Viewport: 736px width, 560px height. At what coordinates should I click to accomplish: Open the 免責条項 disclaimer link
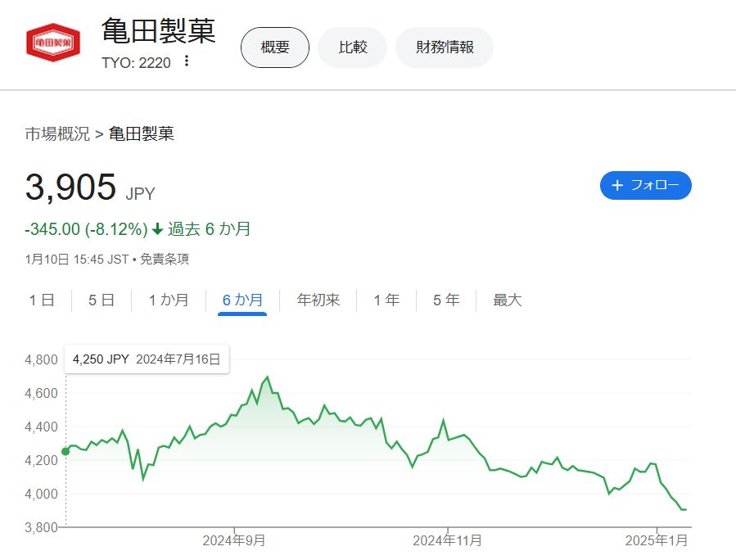click(x=165, y=259)
